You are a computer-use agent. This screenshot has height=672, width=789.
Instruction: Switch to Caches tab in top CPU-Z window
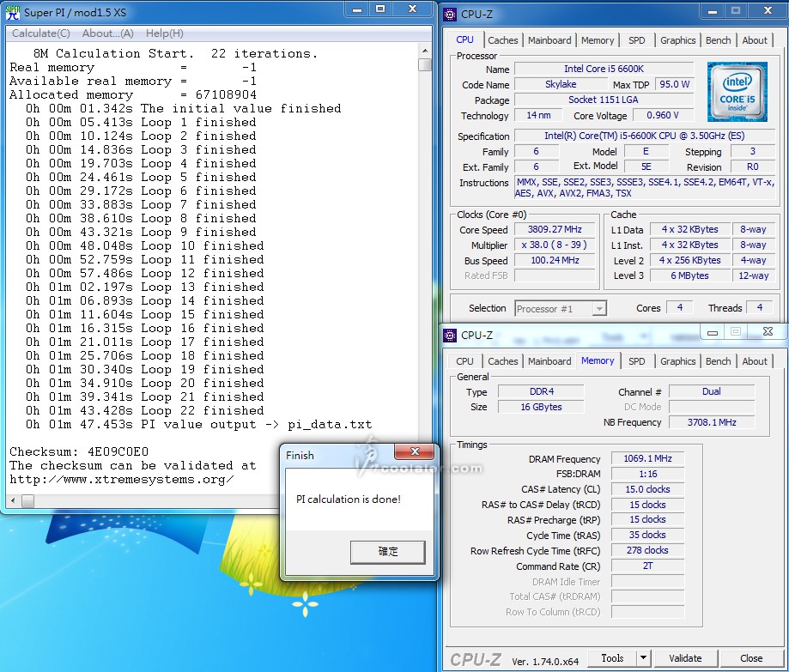click(503, 40)
